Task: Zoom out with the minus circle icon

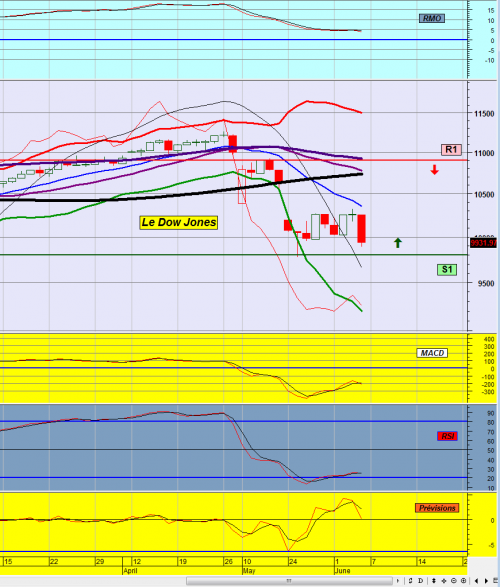Action: pyautogui.click(x=454, y=581)
